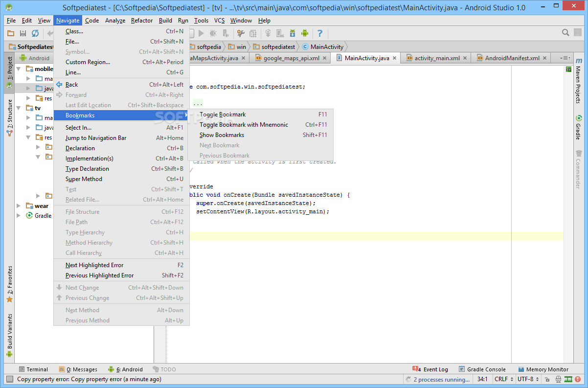
Task: Click the Save All floppy icon
Action: [x=23, y=33]
